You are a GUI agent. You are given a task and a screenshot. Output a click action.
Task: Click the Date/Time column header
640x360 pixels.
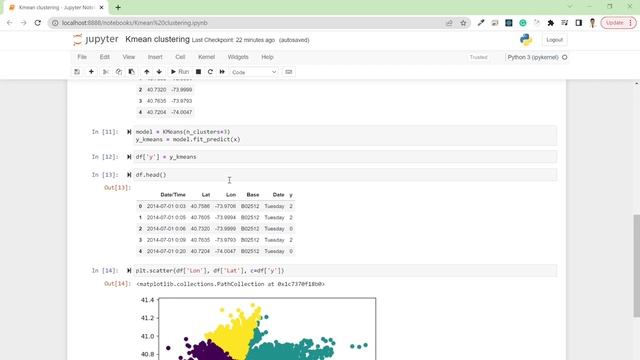click(173, 195)
